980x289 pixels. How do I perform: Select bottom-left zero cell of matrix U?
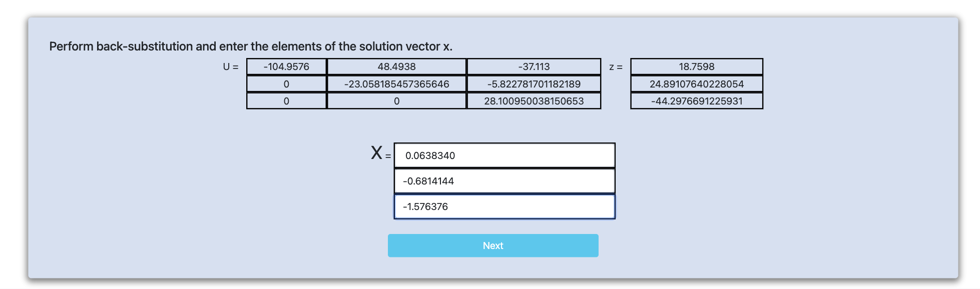[286, 101]
